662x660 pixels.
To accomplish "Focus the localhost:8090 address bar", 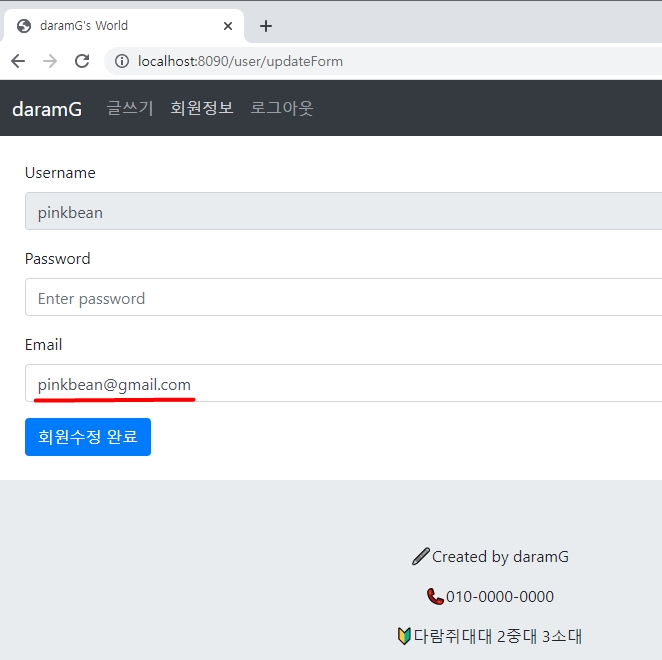I will point(383,61).
